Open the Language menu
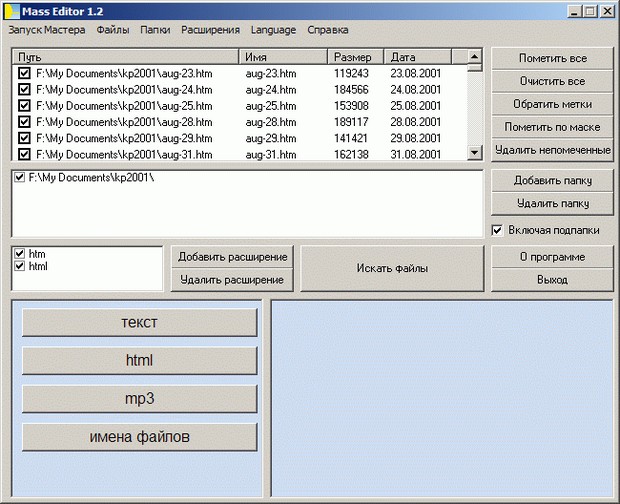The height and width of the screenshot is (504, 620). (x=273, y=30)
